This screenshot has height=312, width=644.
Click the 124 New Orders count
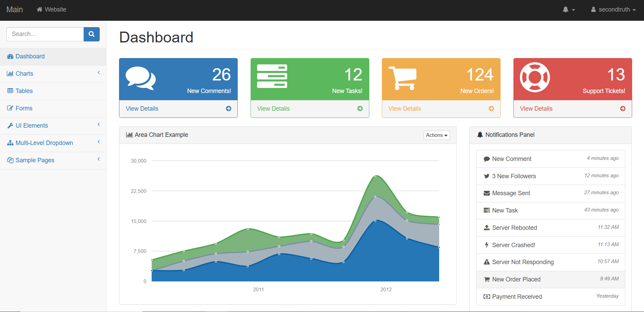coord(480,75)
